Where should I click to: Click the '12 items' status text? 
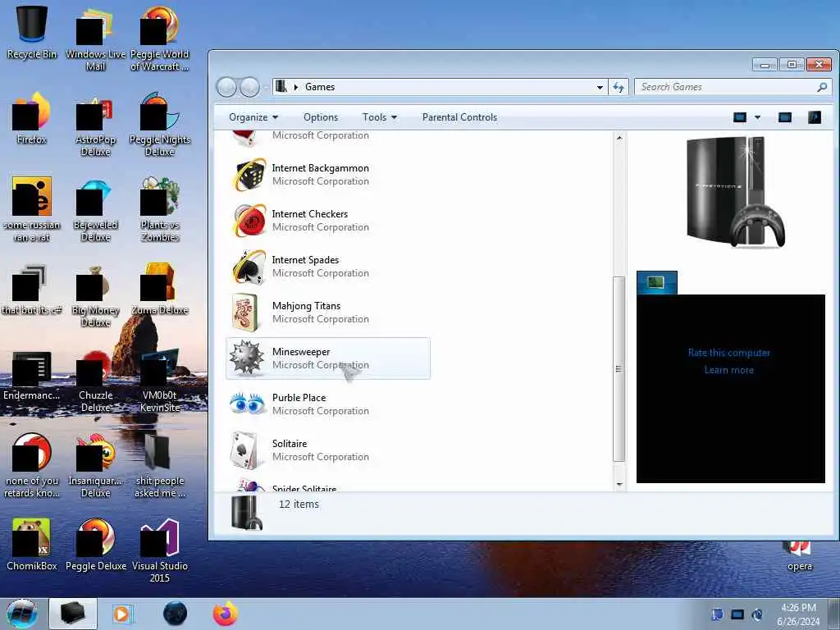tap(299, 504)
